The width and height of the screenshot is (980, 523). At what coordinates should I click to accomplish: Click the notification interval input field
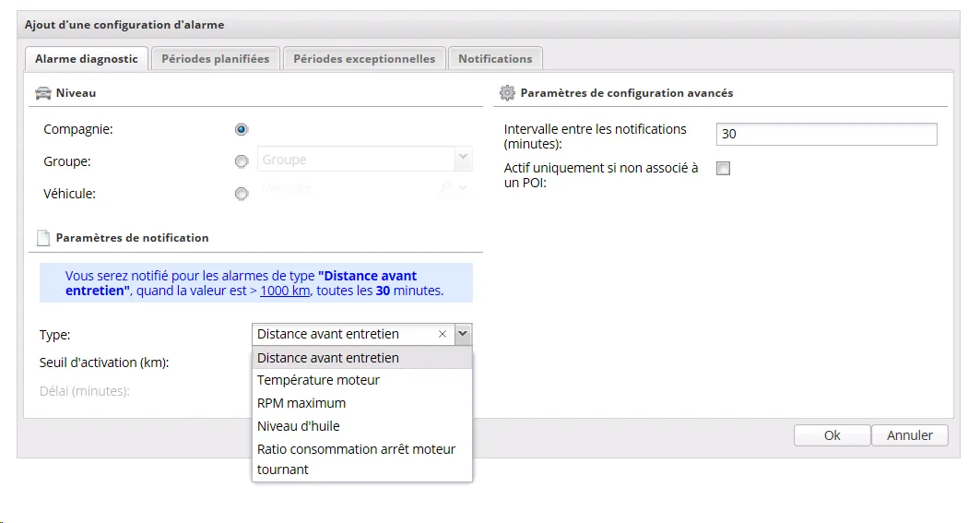pos(826,134)
